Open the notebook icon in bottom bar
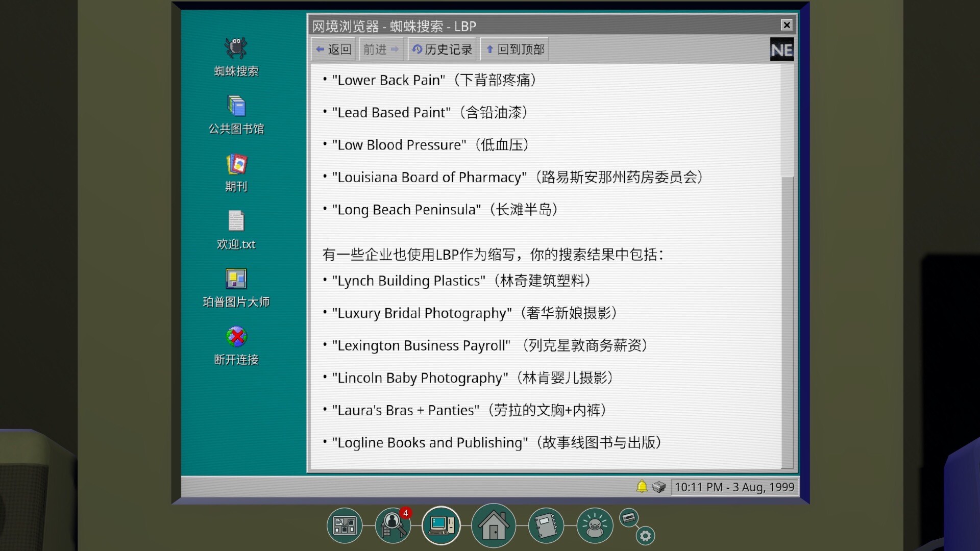The image size is (980, 551). click(x=546, y=525)
